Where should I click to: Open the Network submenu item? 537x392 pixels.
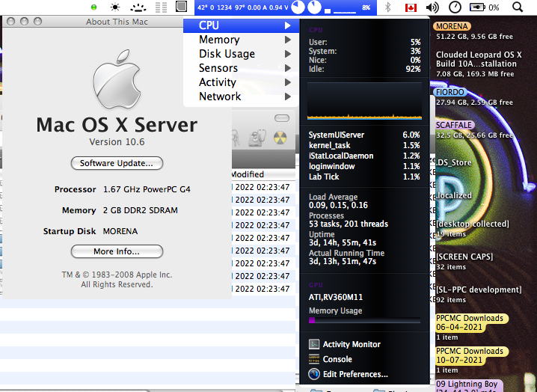pyautogui.click(x=241, y=97)
